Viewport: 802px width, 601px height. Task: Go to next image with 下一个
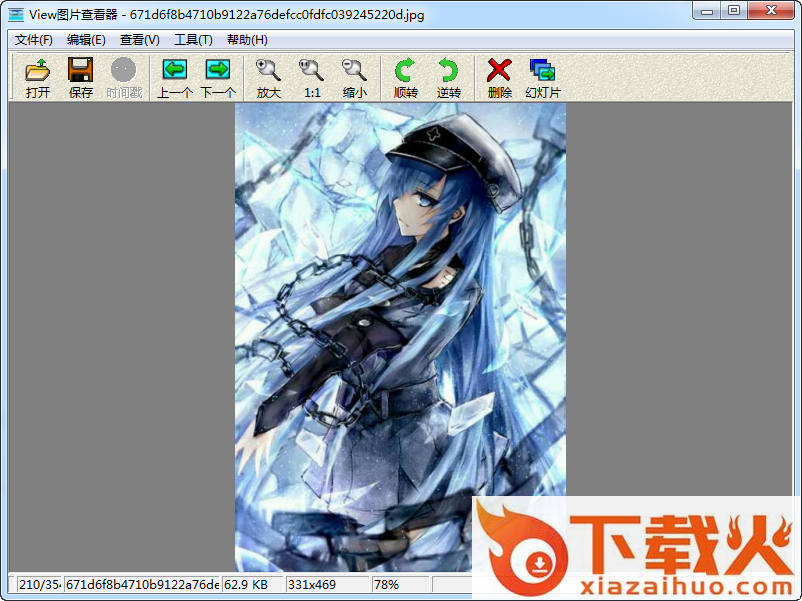[217, 70]
